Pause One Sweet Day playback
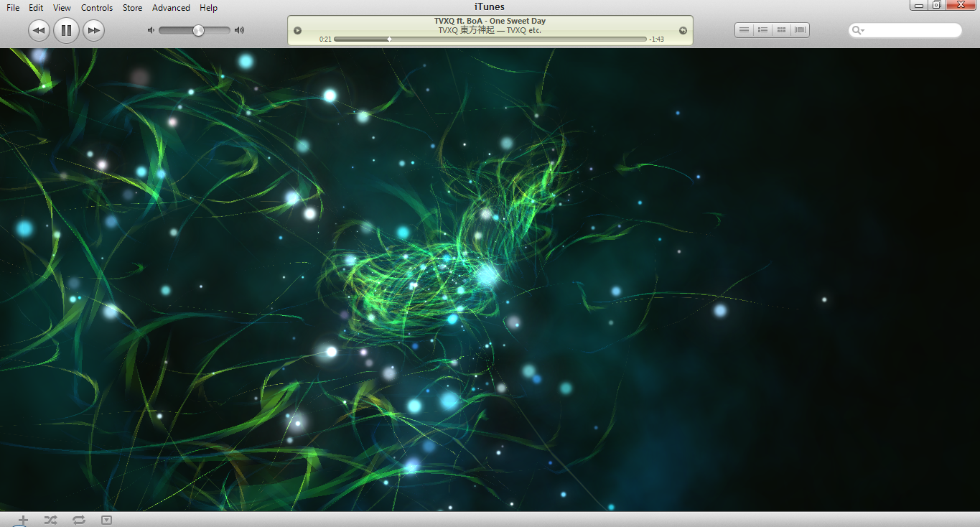This screenshot has height=527, width=980. pyautogui.click(x=66, y=30)
